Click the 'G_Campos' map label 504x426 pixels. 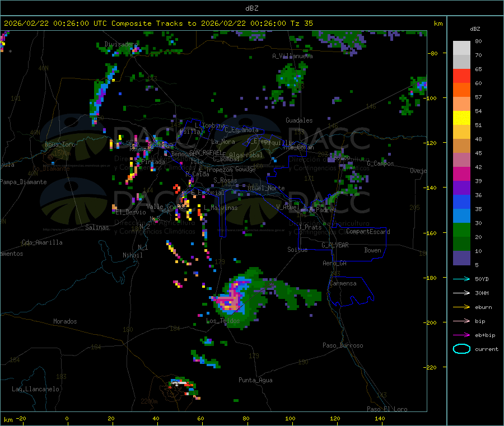[x=380, y=163]
